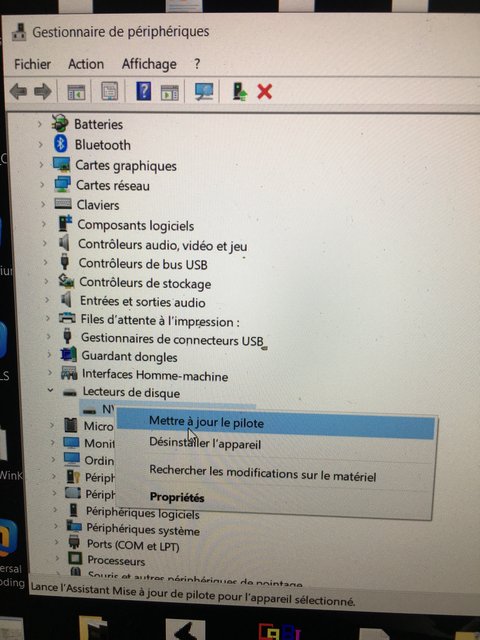Viewport: 480px width, 640px height.
Task: Click the Claviers keyboard icon
Action: pyautogui.click(x=63, y=203)
